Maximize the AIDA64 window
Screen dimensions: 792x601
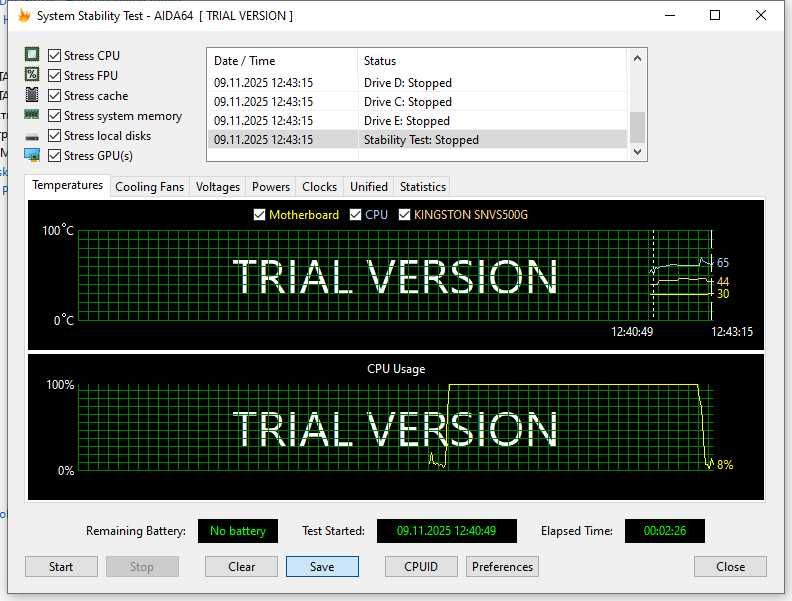715,15
